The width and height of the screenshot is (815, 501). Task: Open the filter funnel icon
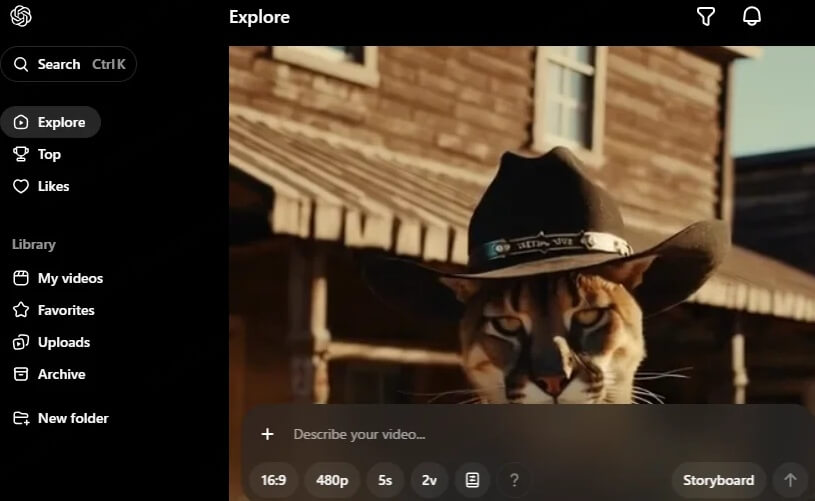[x=706, y=17]
